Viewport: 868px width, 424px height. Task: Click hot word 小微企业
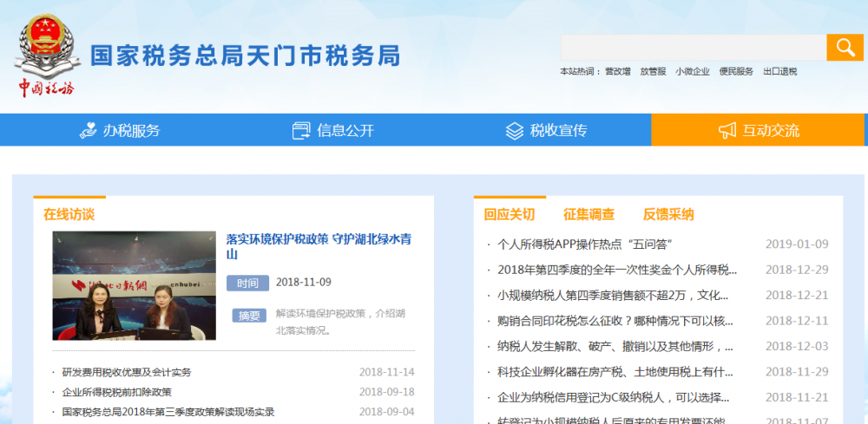pos(692,72)
